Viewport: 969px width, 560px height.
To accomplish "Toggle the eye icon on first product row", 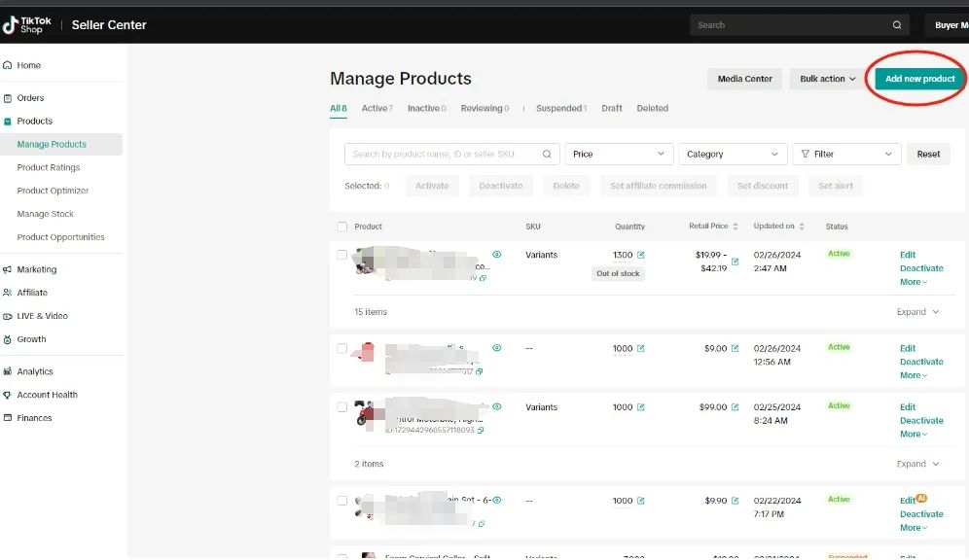I will tap(497, 255).
